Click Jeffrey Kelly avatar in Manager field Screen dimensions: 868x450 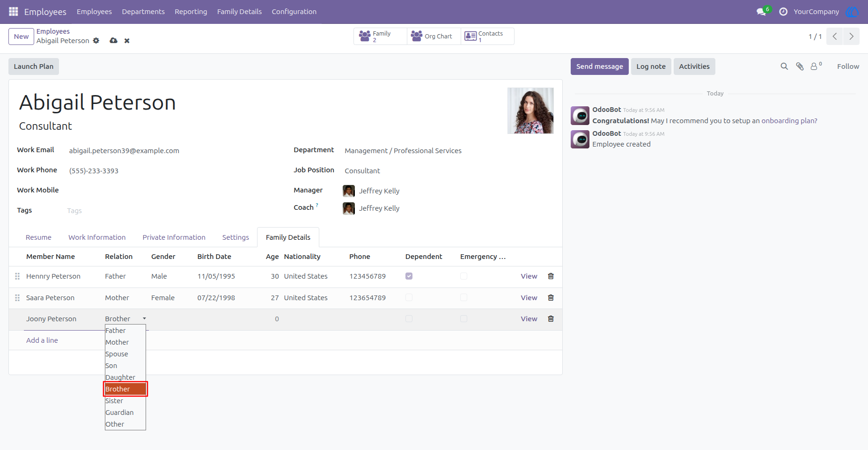[349, 191]
